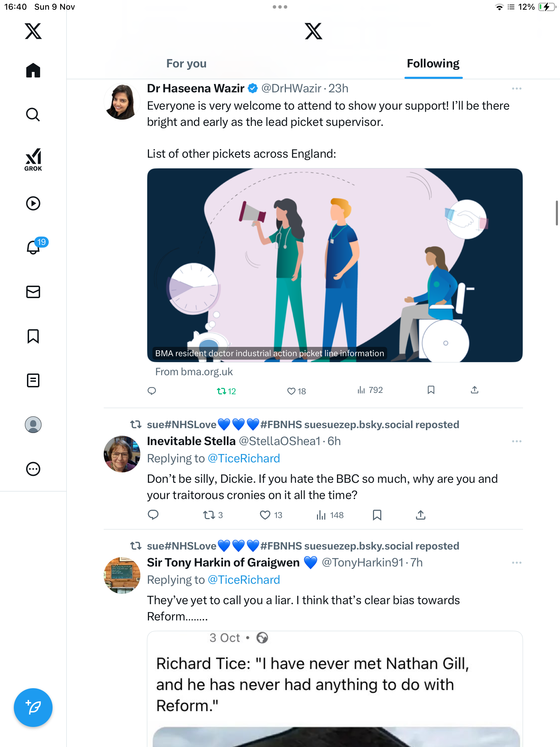Undo repost on Dr Haseena Wazir's post
560x747 pixels.
point(222,391)
